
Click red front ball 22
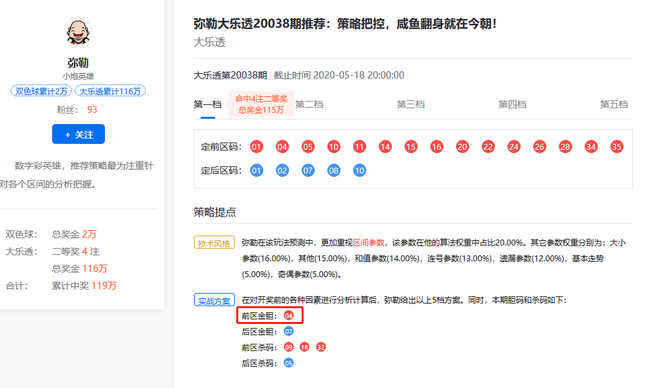pos(488,146)
